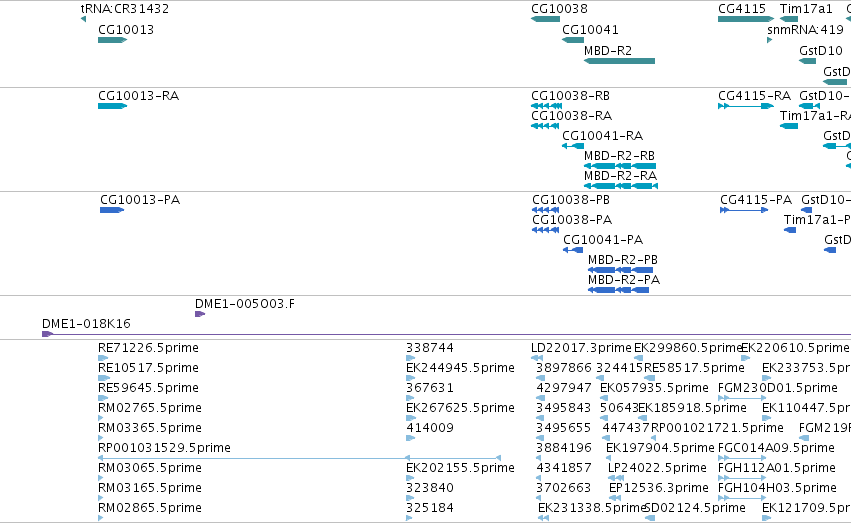Select the MBD-R2-PB protein label
Screen dimensions: 851x523
click(x=623, y=260)
